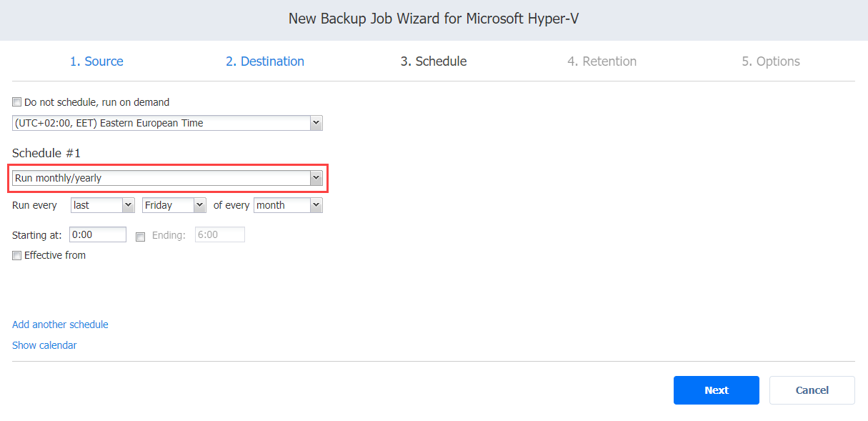Enable the Ending time checkbox
Screen dimensions: 868x421
(x=140, y=237)
